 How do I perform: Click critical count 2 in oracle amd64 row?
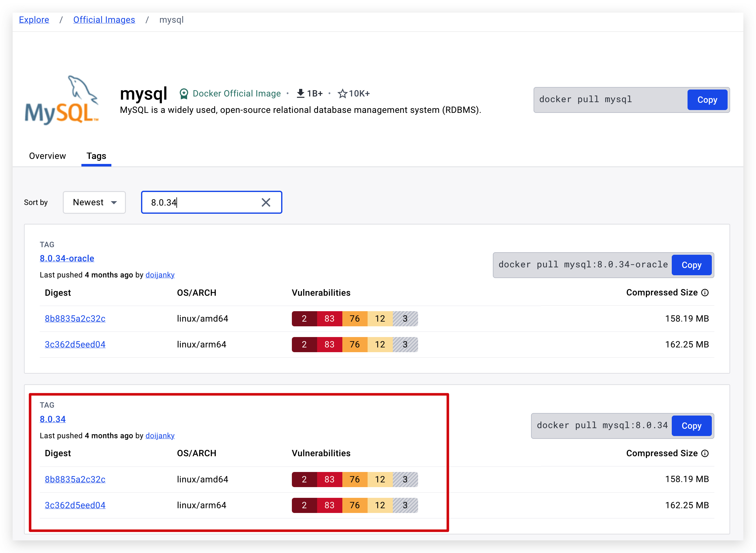[x=304, y=318]
